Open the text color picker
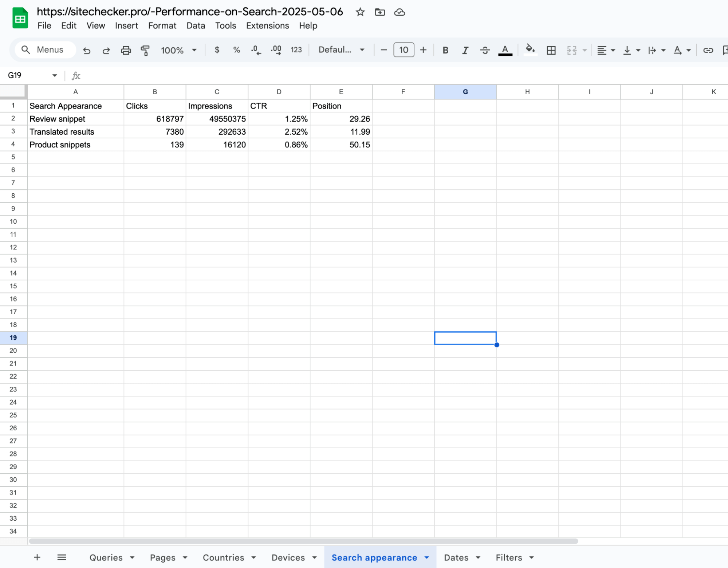The width and height of the screenshot is (728, 568). coord(505,50)
